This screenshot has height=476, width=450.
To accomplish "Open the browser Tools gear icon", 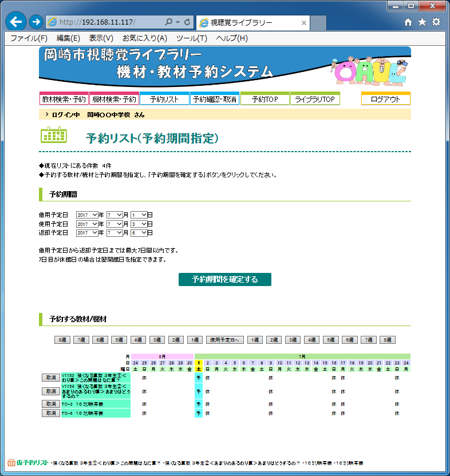I will tap(436, 22).
